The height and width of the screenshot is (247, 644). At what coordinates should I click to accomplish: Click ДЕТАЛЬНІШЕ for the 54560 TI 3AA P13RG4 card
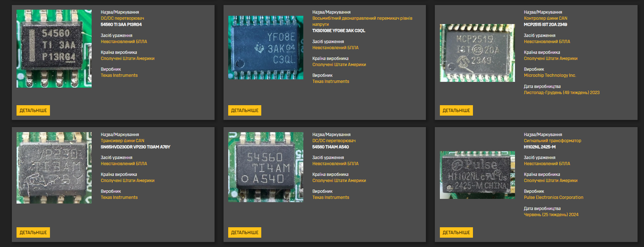coord(33,111)
